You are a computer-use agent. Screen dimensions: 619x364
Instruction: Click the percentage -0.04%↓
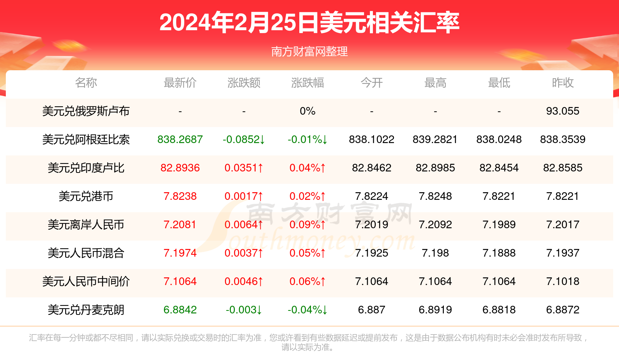308,310
